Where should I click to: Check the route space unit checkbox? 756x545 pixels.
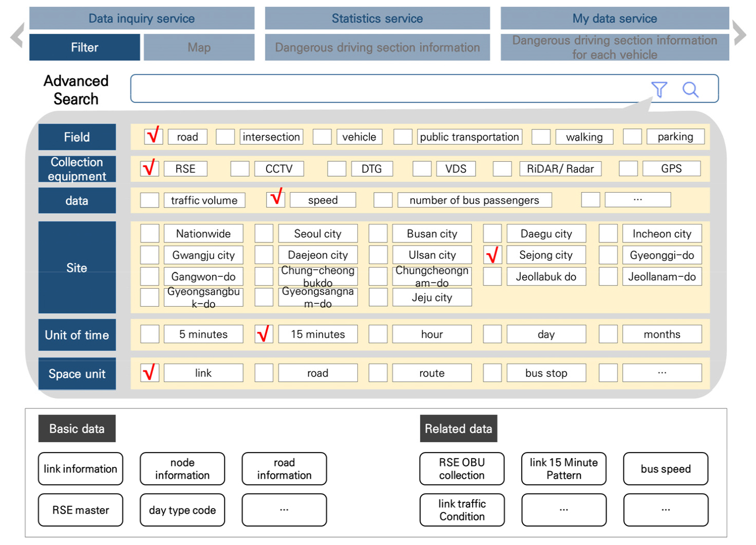tap(378, 373)
